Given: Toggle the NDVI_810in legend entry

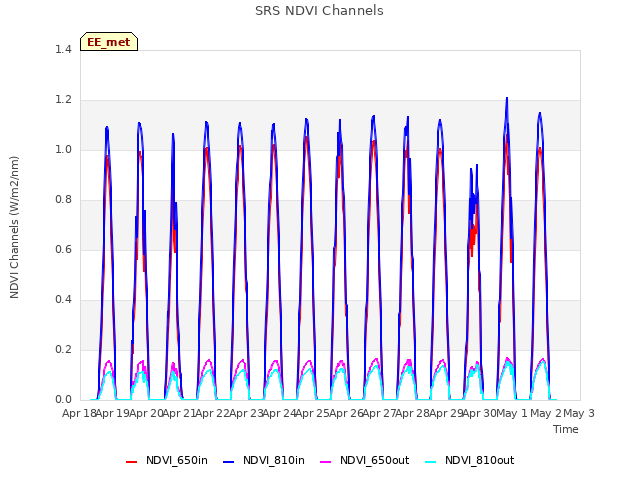Looking at the screenshot, I should coord(264,461).
